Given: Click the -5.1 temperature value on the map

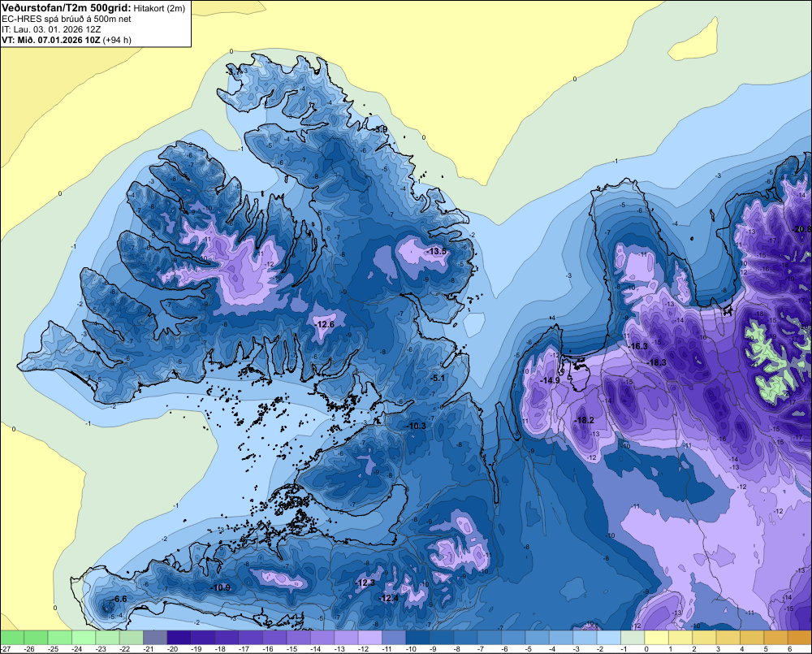Looking at the screenshot, I should (x=438, y=378).
